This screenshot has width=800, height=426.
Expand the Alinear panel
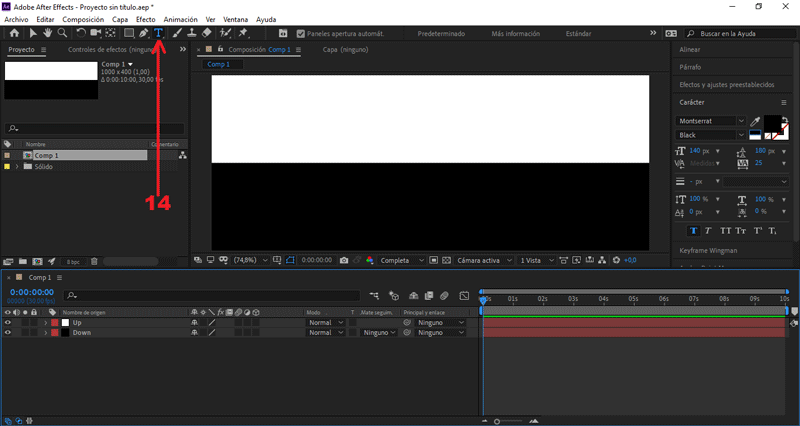(x=690, y=49)
